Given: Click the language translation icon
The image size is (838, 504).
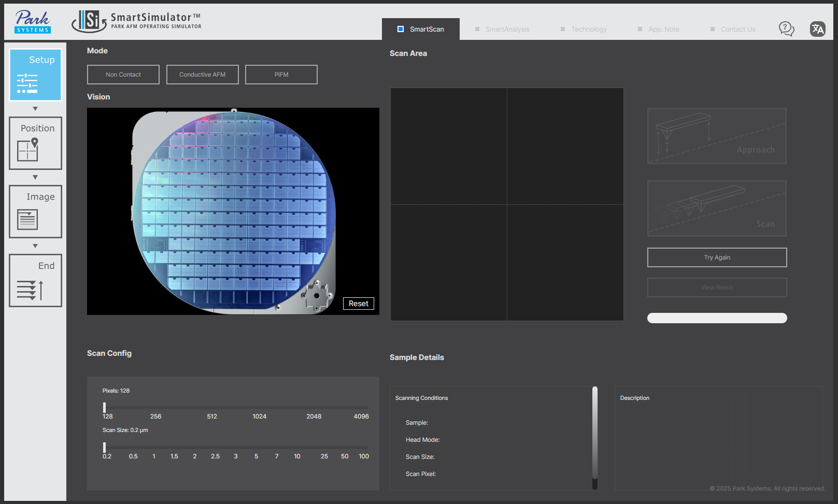Looking at the screenshot, I should [818, 29].
